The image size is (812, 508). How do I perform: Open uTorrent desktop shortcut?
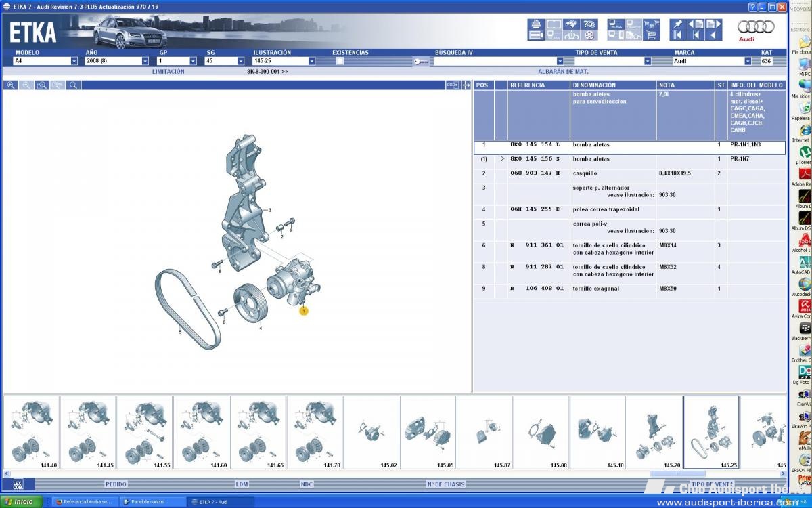click(x=804, y=153)
